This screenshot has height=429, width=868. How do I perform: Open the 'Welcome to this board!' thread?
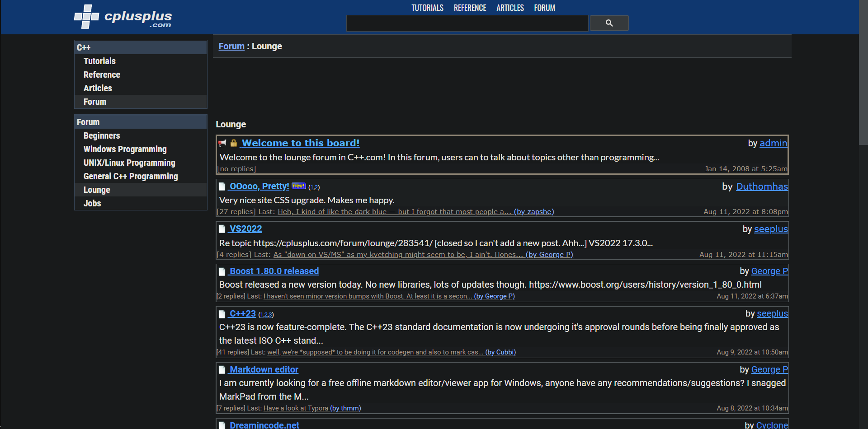click(301, 143)
